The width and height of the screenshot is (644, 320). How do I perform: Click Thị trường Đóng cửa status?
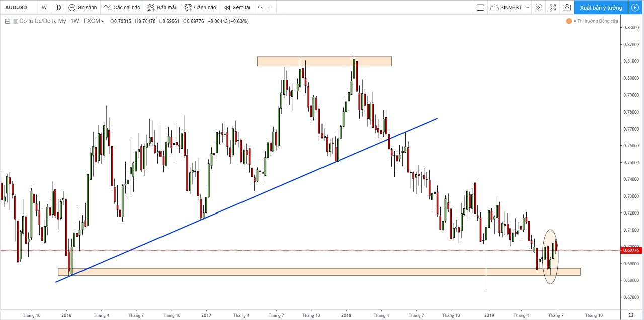tap(598, 21)
